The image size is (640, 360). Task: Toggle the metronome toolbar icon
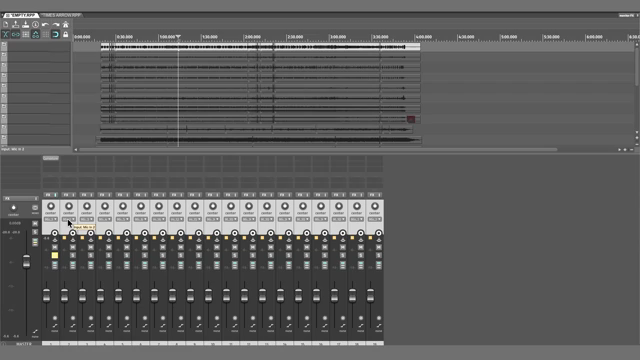(65, 24)
